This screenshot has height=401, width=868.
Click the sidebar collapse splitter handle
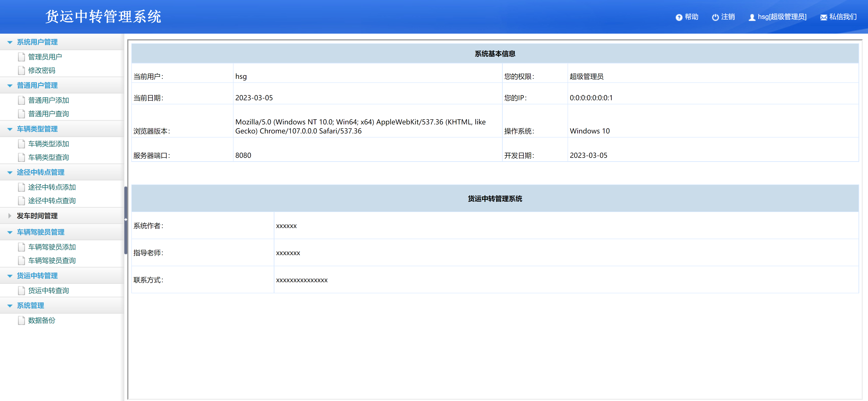[x=126, y=220]
